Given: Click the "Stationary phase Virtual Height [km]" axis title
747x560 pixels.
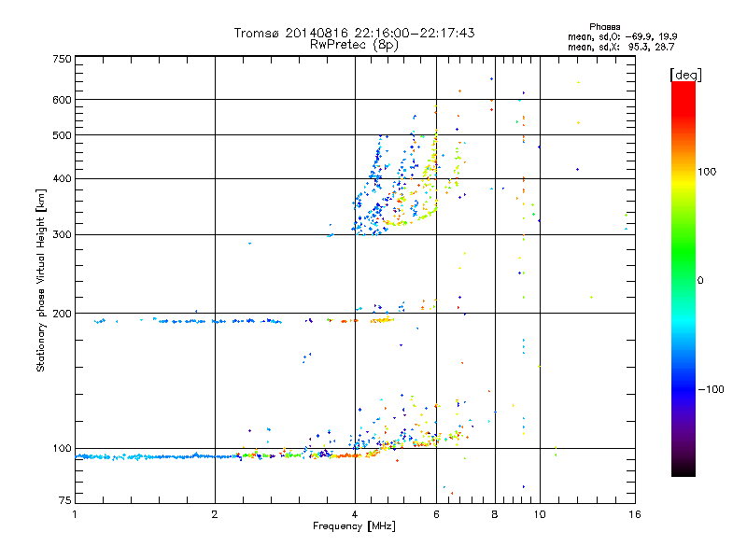Looking at the screenshot, I should pos(41,280).
